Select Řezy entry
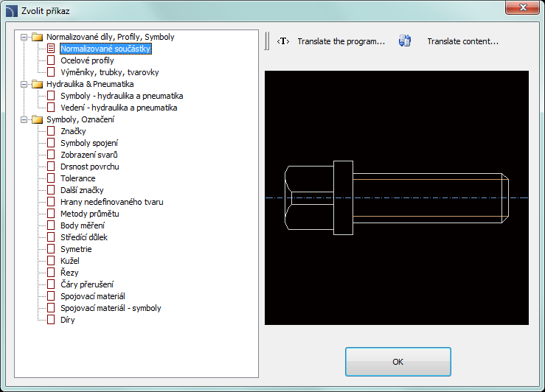 pyautogui.click(x=69, y=273)
